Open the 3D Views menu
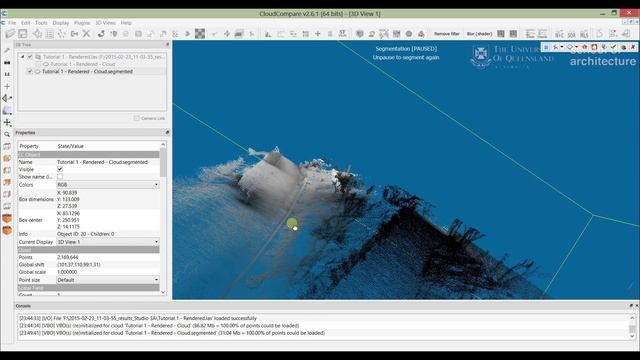 coord(105,23)
